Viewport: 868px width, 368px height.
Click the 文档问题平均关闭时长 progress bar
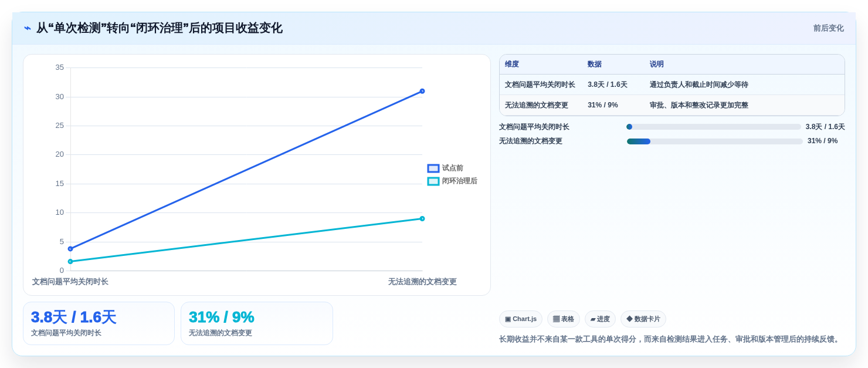(x=714, y=127)
